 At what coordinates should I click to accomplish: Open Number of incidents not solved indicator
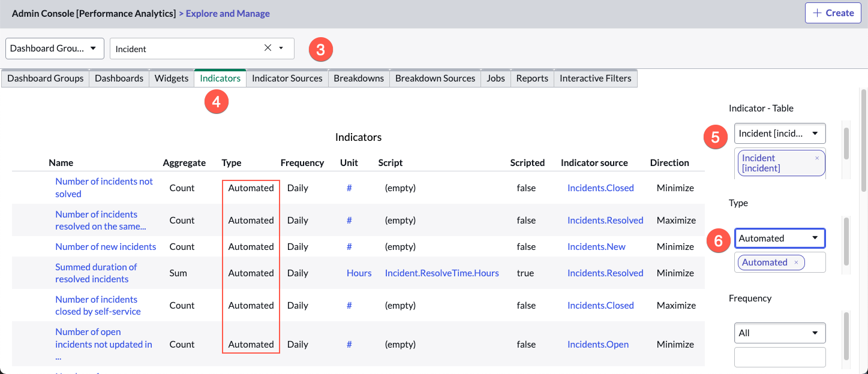click(104, 188)
